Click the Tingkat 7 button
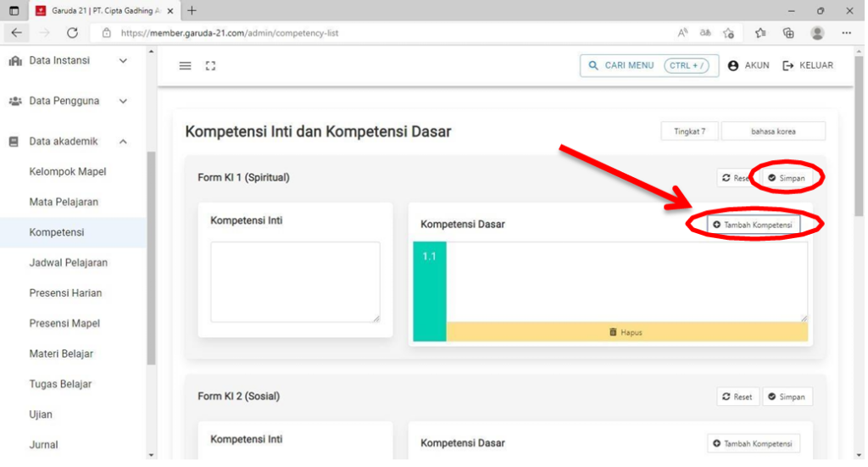This screenshot has width=868, height=467. point(689,131)
